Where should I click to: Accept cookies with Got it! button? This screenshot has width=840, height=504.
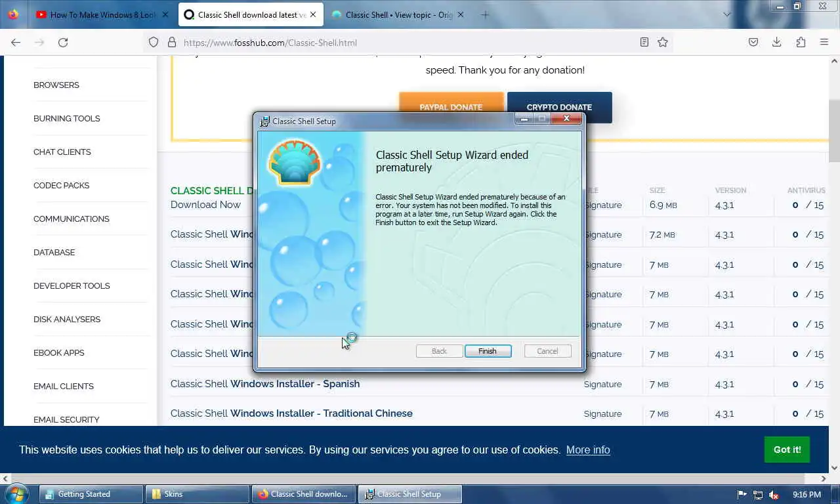pyautogui.click(x=787, y=450)
